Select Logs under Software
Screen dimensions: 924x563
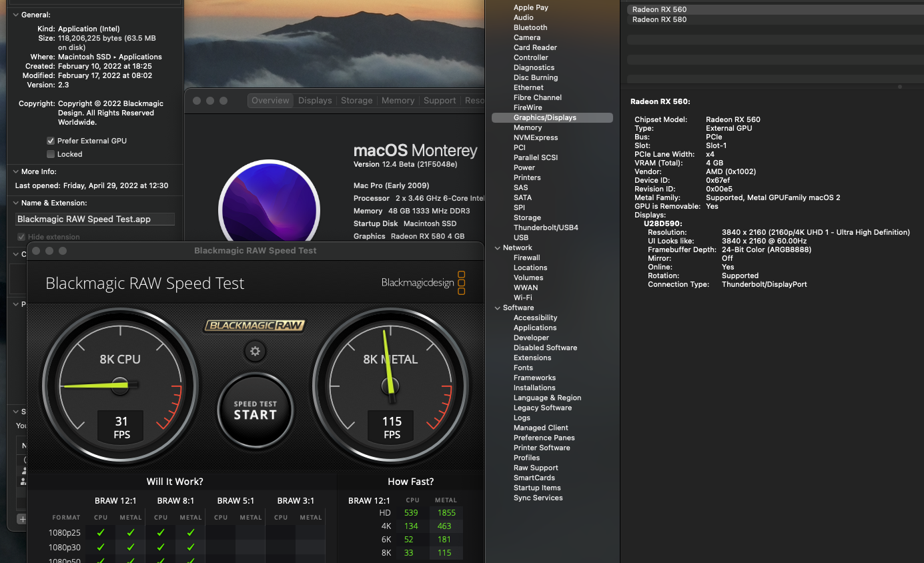point(522,418)
